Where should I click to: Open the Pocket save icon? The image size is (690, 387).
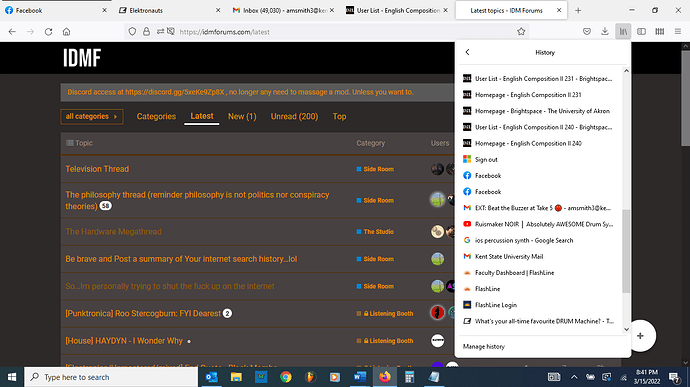pos(587,32)
